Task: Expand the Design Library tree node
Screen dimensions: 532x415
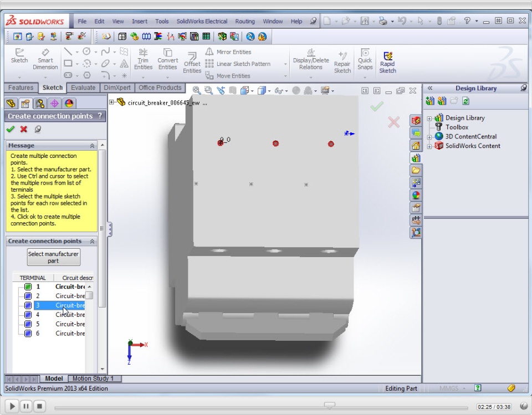Action: tap(429, 119)
